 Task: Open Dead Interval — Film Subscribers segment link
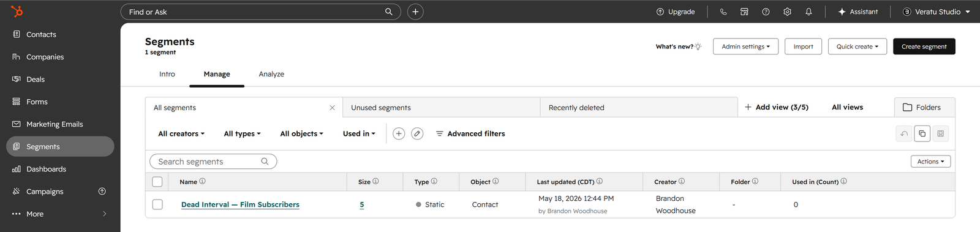[240, 204]
